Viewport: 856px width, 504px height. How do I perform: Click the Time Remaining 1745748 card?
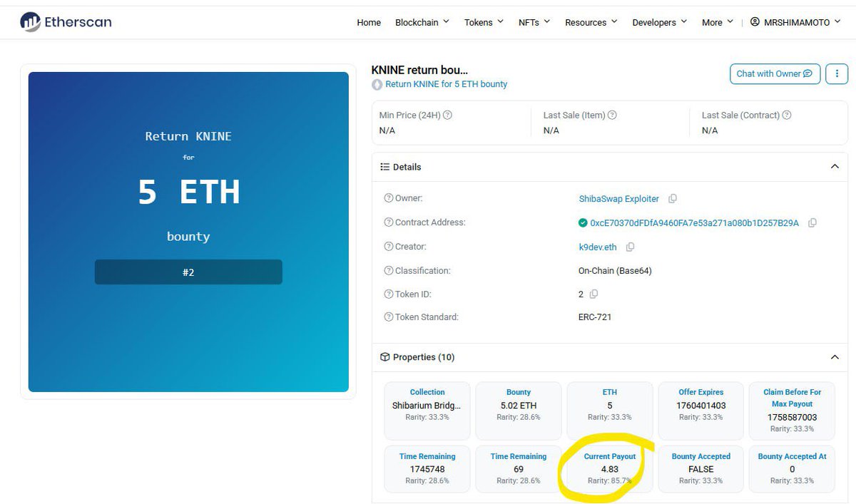[x=427, y=469]
